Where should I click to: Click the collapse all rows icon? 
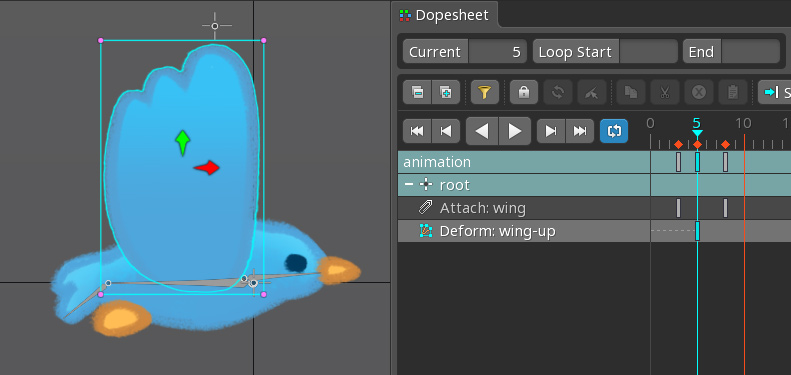click(x=417, y=92)
